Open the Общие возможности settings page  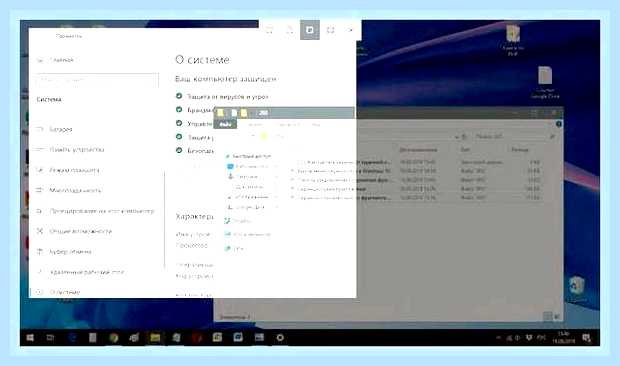(x=81, y=231)
